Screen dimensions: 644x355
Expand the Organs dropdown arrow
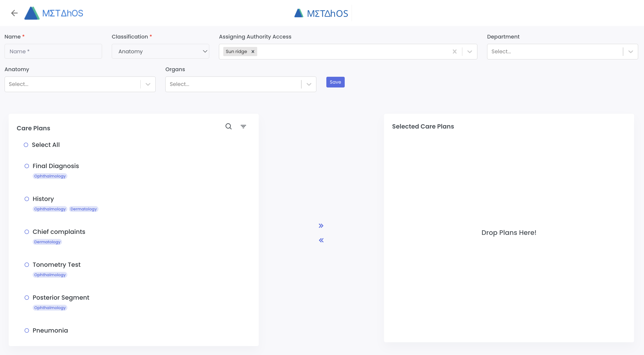[x=309, y=84]
